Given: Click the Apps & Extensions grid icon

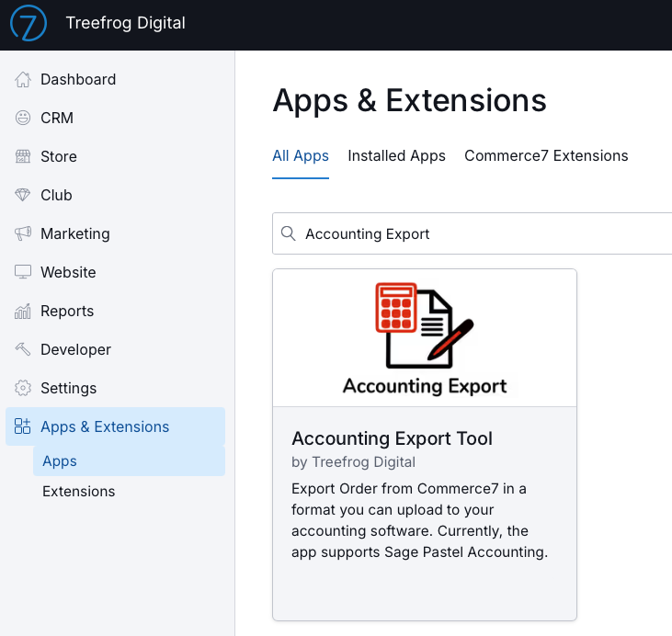Looking at the screenshot, I should tap(23, 426).
